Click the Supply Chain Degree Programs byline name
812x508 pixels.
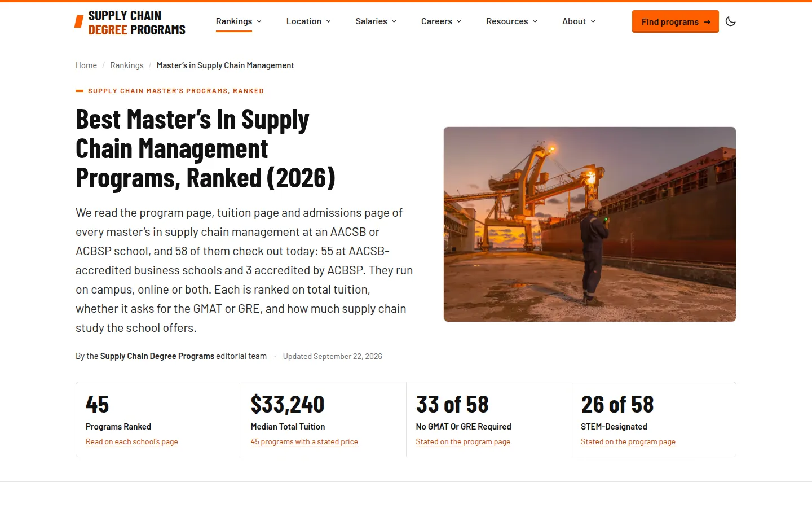coord(157,356)
